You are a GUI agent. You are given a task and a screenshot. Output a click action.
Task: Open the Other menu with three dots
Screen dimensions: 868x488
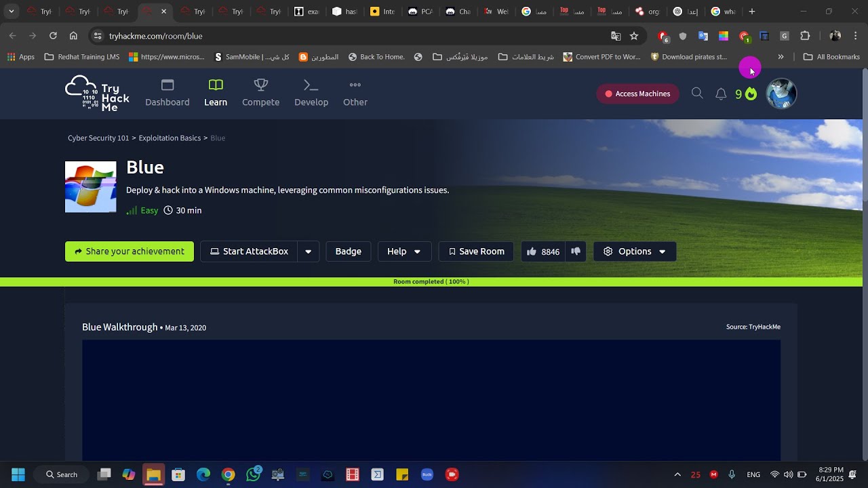click(355, 94)
